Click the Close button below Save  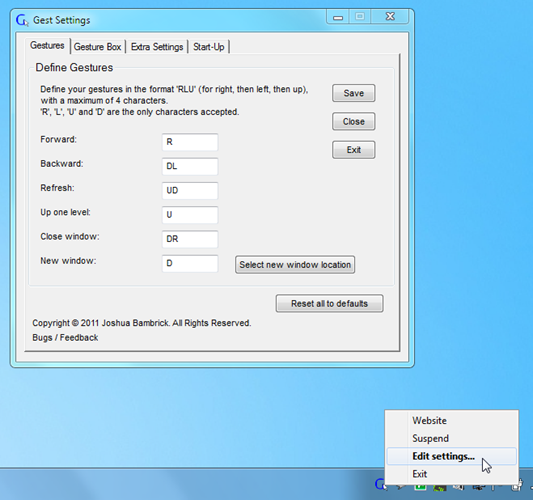(354, 121)
